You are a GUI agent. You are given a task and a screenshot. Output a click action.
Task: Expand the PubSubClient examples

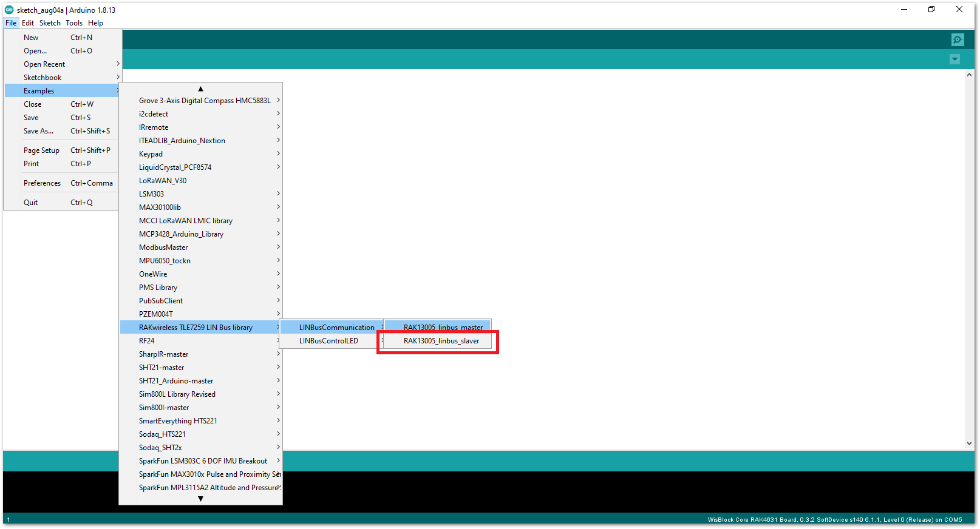point(201,301)
